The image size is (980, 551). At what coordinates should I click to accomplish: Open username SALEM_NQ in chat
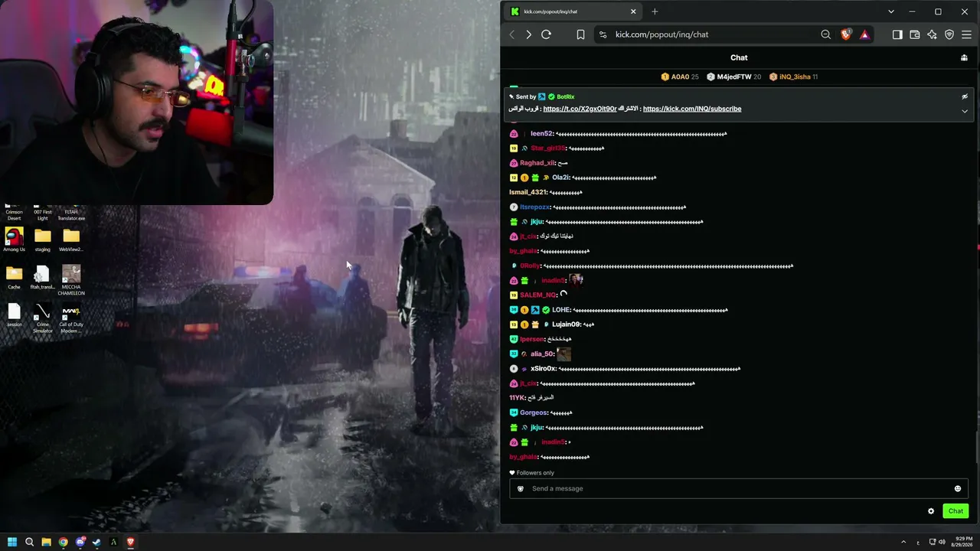(538, 295)
